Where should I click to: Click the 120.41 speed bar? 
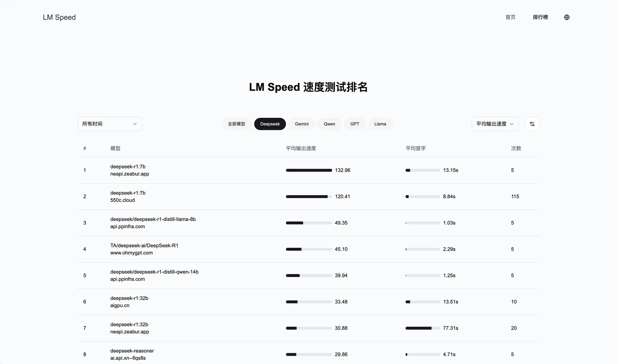point(309,196)
